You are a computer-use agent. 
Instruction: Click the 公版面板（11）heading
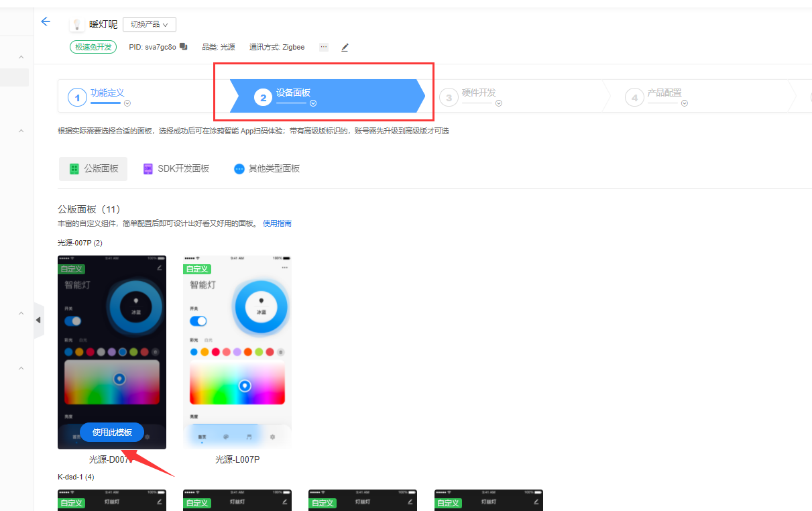click(89, 209)
